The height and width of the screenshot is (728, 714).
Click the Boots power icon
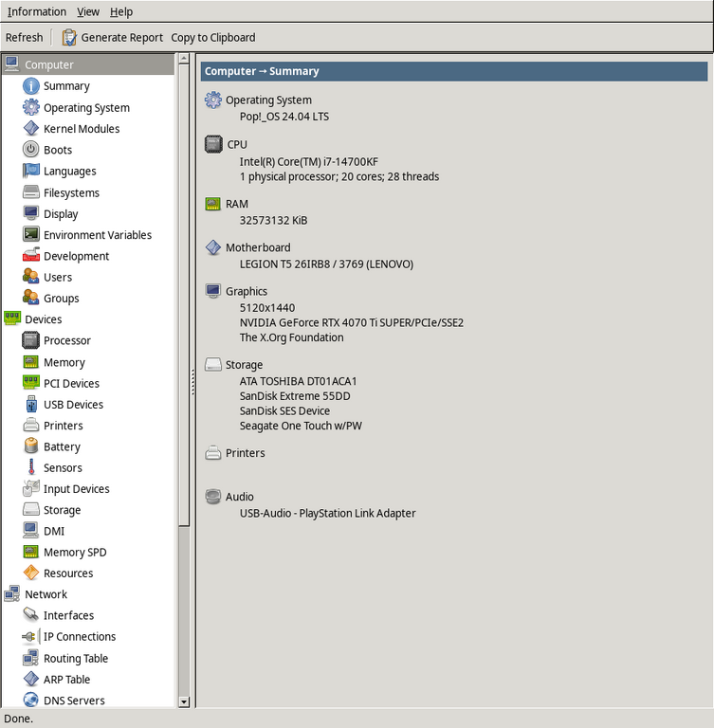[30, 150]
